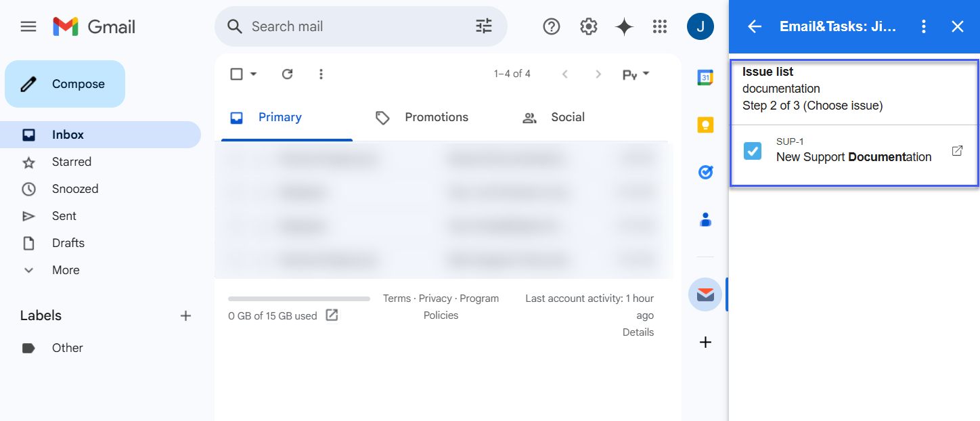
Task: Expand the More section in sidebar
Action: click(x=65, y=270)
